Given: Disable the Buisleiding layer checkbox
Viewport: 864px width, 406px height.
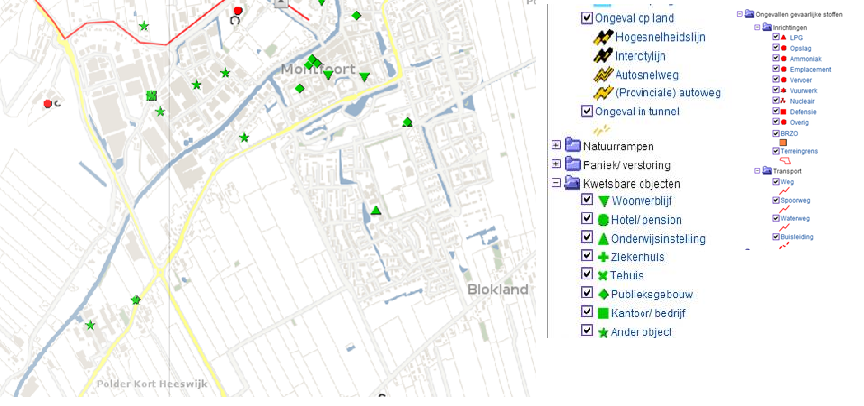Looking at the screenshot, I should point(776,236).
